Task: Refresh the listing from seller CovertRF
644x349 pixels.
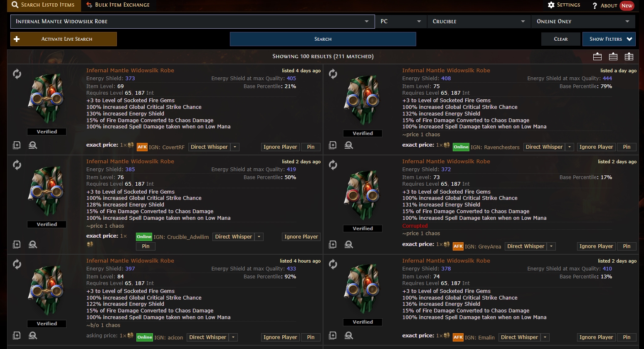Action: [x=17, y=74]
